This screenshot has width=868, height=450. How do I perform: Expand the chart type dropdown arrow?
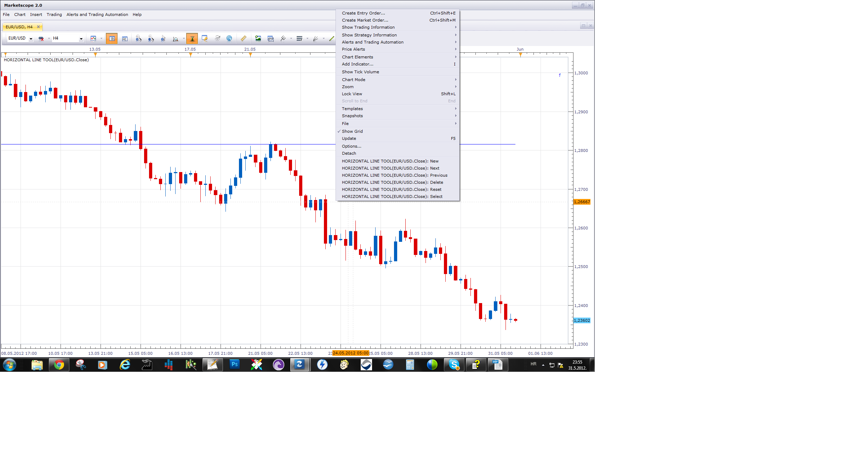point(101,38)
